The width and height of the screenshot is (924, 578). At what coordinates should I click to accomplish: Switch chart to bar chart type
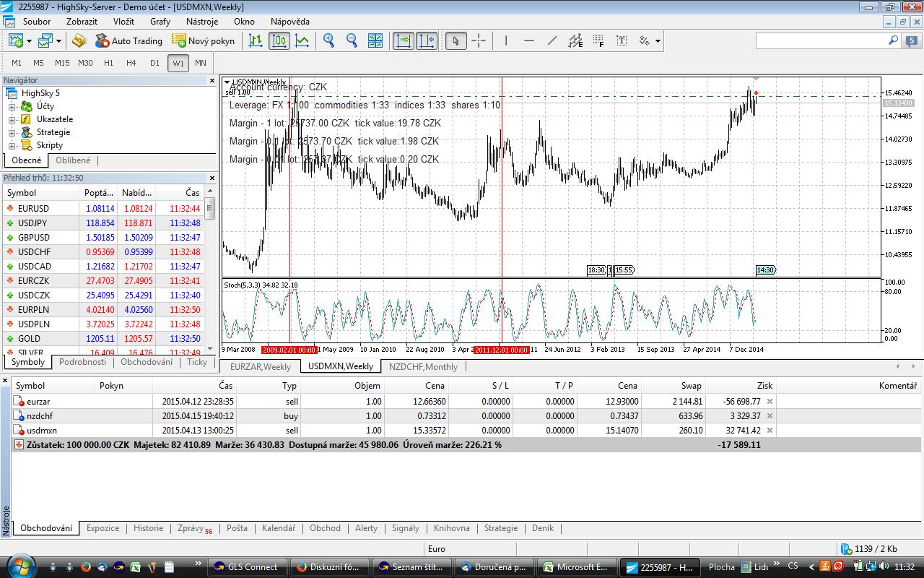tap(256, 40)
